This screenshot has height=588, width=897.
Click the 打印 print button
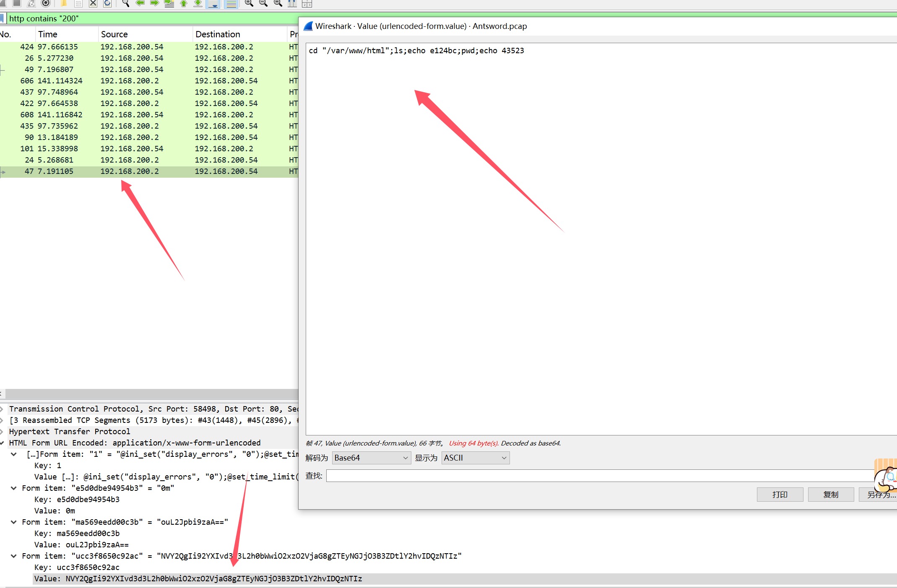780,495
